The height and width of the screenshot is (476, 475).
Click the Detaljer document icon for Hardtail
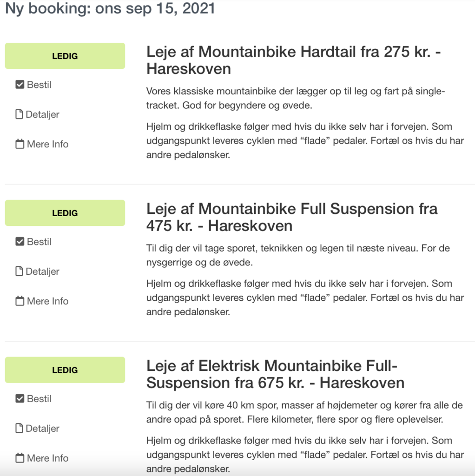pyautogui.click(x=19, y=114)
